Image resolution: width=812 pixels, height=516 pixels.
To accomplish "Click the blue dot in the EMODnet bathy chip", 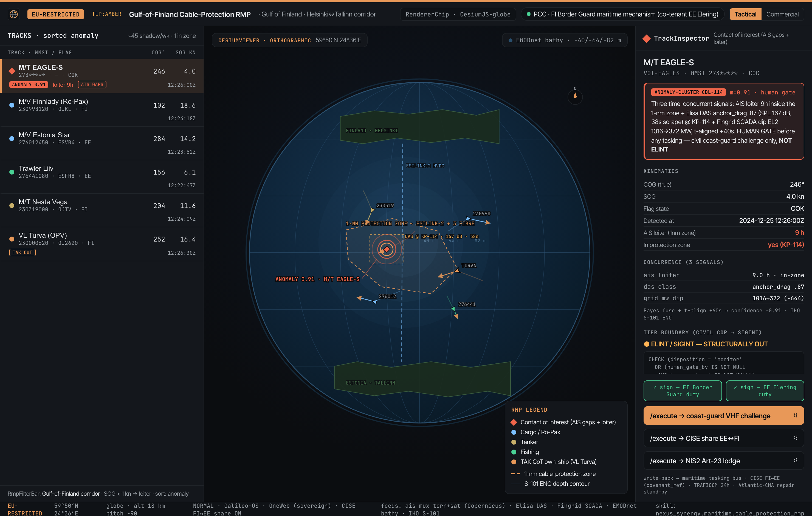I will coord(510,41).
